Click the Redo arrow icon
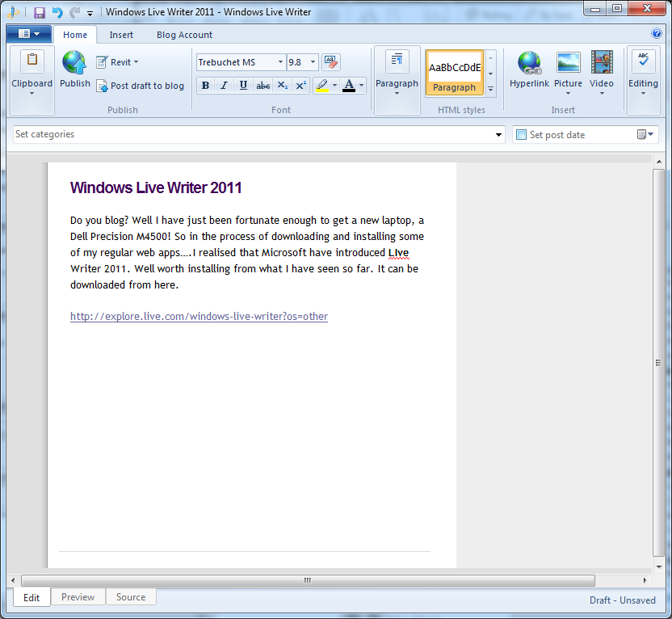Viewport: 672px width, 619px height. [74, 12]
